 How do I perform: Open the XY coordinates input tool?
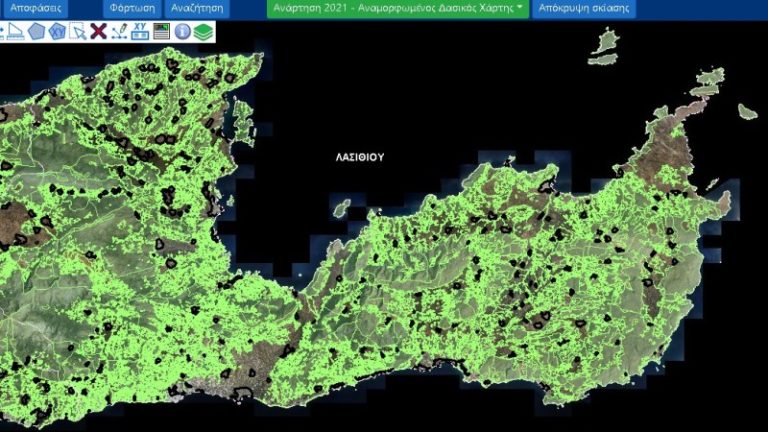point(140,32)
